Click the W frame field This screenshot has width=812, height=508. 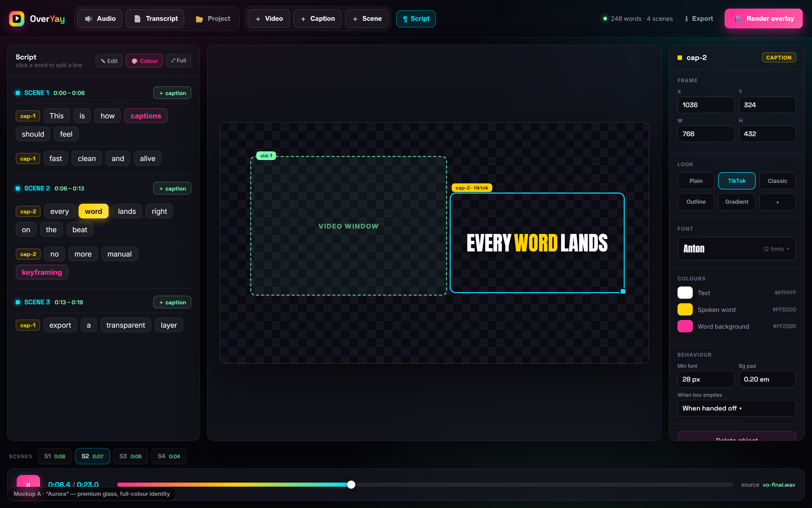pyautogui.click(x=706, y=134)
